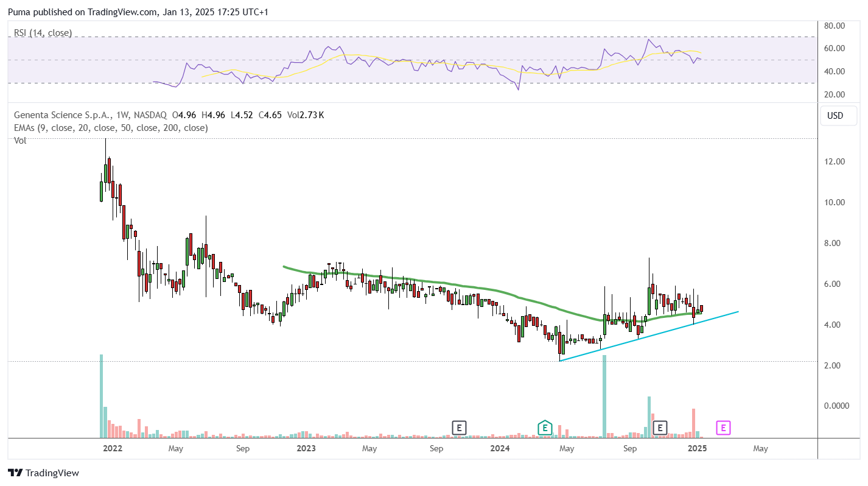Screen dimensions: 868x486
Task: Click the tallest volume bar in mid-2024
Action: (x=604, y=396)
